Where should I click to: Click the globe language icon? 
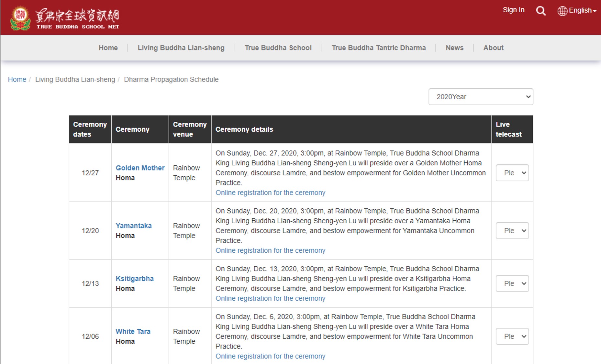(562, 11)
